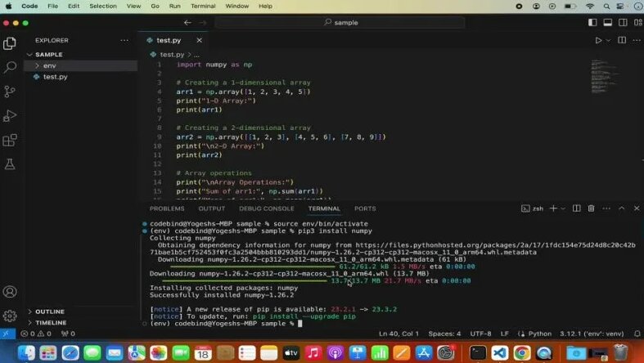Open the Accounts menu icon
Viewport: 644px width, 363px height.
[x=10, y=292]
